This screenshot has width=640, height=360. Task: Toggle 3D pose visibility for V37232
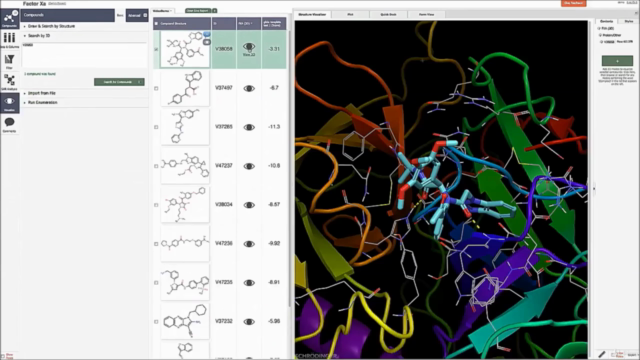249,322
